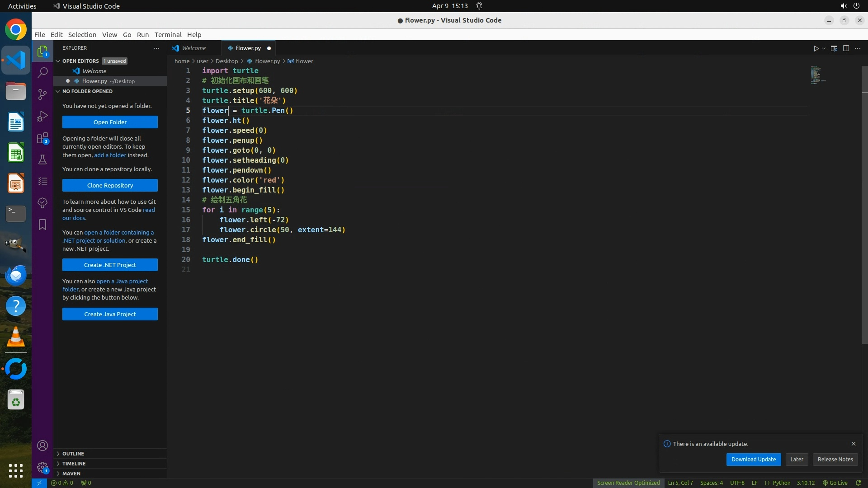Click the Download Update button
The height and width of the screenshot is (488, 868).
point(753,459)
